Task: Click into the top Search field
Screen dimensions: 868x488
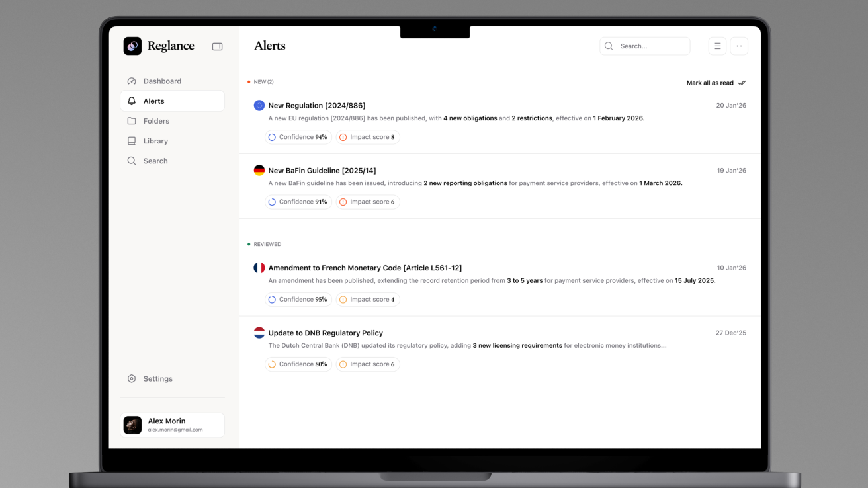Action: 652,46
